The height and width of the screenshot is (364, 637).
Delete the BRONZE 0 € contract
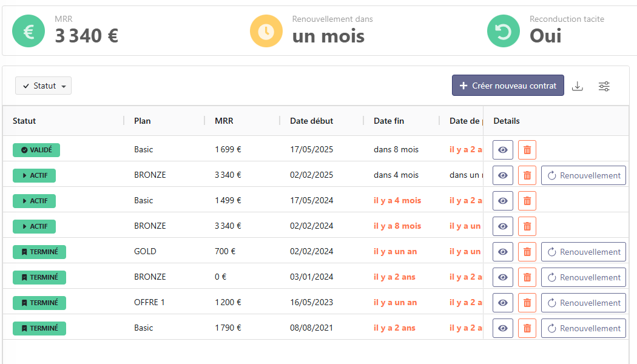point(527,277)
